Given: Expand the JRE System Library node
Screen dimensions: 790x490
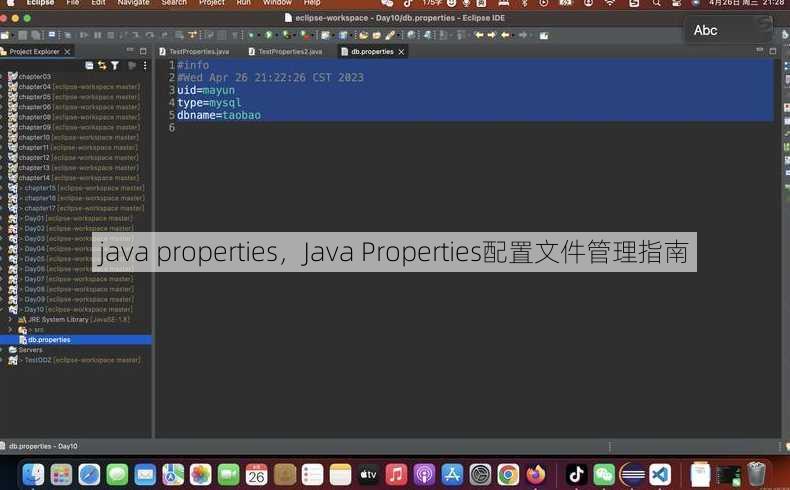Looking at the screenshot, I should [10, 319].
